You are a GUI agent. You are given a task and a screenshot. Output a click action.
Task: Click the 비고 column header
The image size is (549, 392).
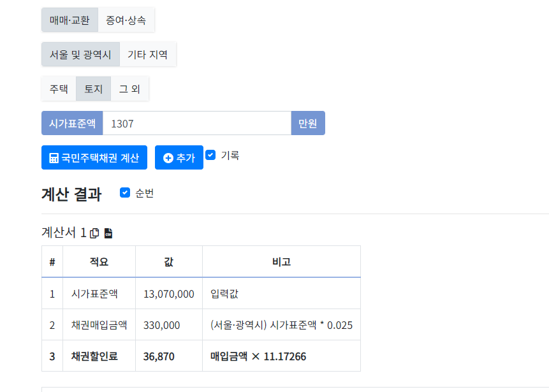click(281, 261)
